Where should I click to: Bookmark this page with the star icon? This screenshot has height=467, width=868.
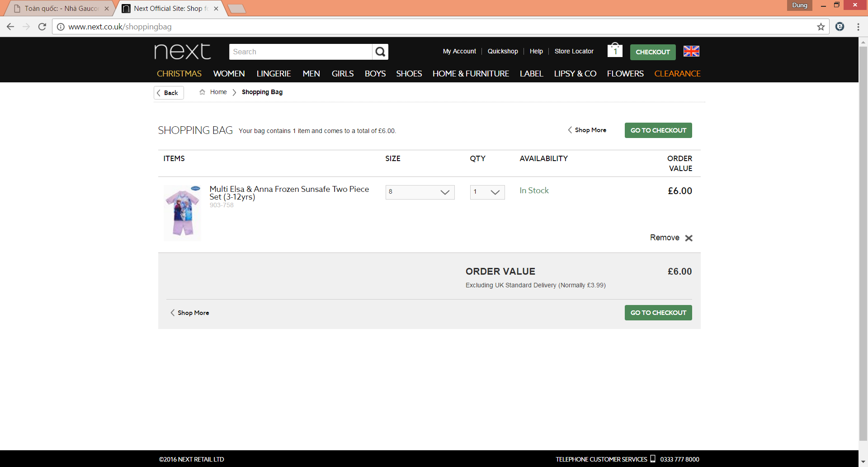point(821,27)
